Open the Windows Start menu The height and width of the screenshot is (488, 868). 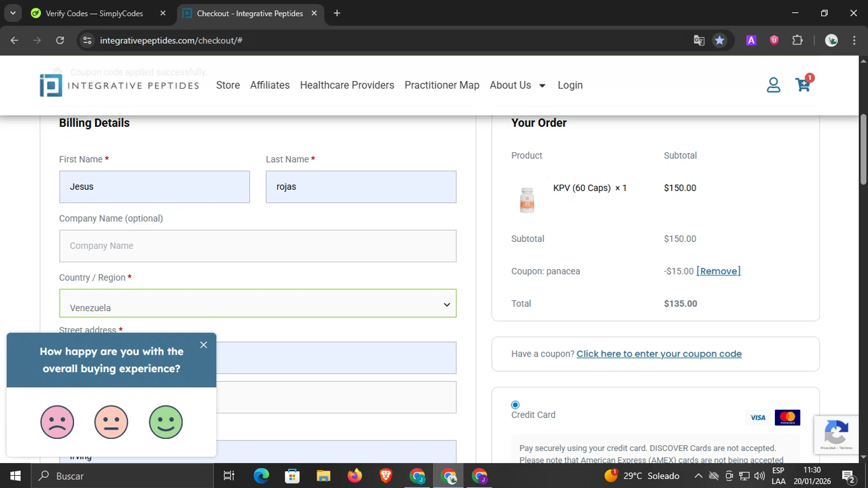(16, 476)
